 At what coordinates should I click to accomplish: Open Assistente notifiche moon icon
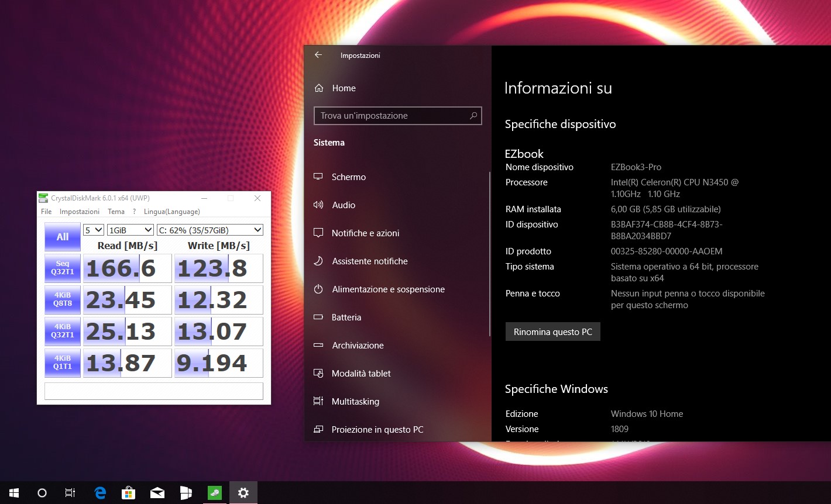(x=318, y=261)
